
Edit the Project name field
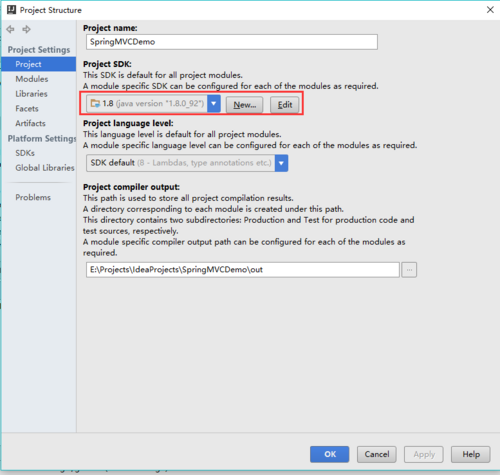point(232,42)
